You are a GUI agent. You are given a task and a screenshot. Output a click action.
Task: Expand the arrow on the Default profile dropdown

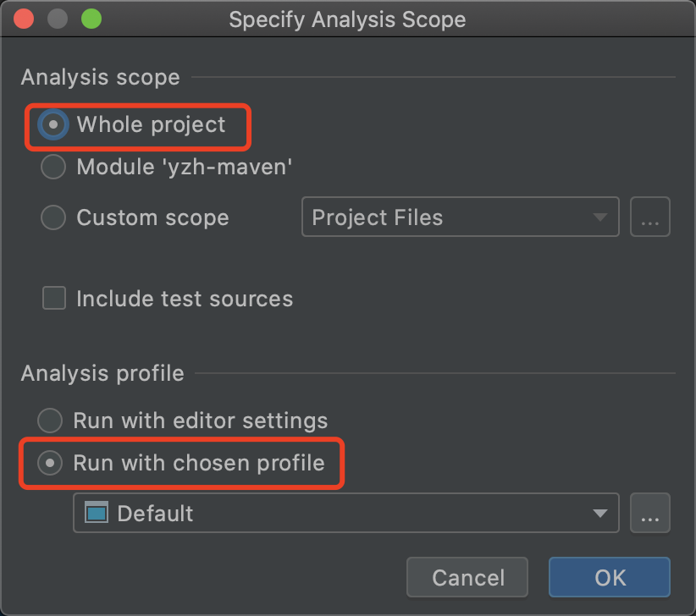599,513
